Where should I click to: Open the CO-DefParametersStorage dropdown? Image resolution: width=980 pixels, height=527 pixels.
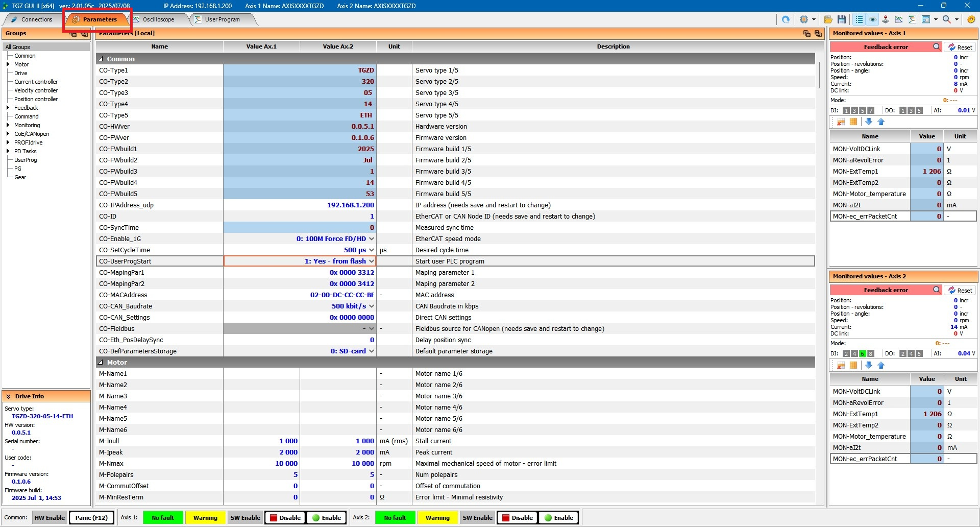click(372, 351)
